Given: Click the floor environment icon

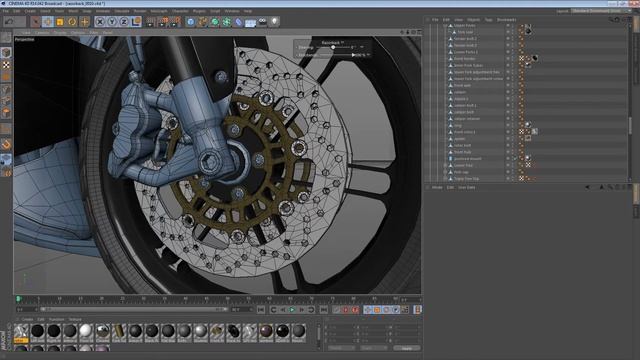Looking at the screenshot, I should 250,21.
